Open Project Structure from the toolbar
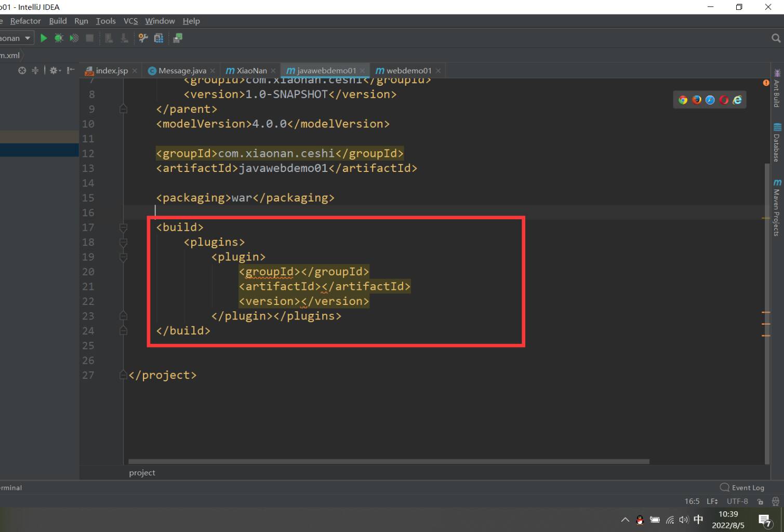Viewport: 784px width, 532px height. 158,38
